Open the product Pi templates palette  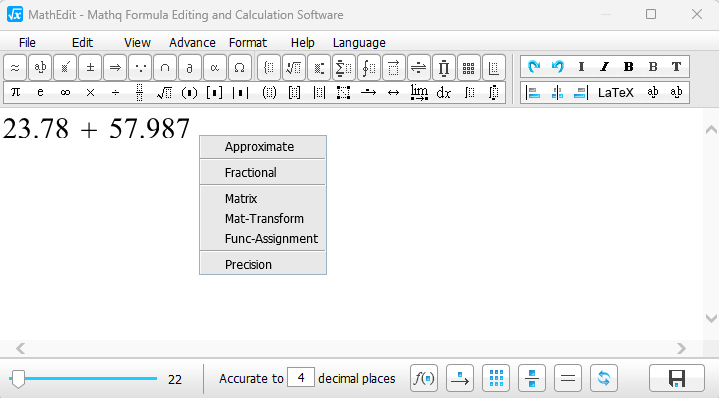click(443, 68)
